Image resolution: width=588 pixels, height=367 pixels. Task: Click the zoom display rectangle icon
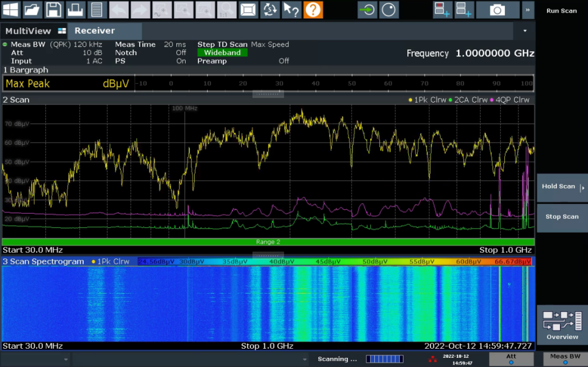tap(248, 9)
